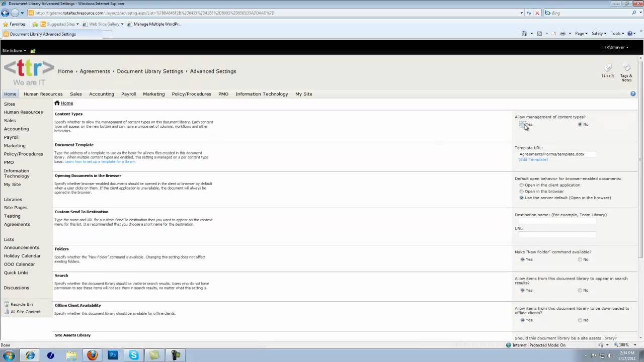Click the I Like It icon
The height and width of the screenshot is (362, 644).
[607, 68]
